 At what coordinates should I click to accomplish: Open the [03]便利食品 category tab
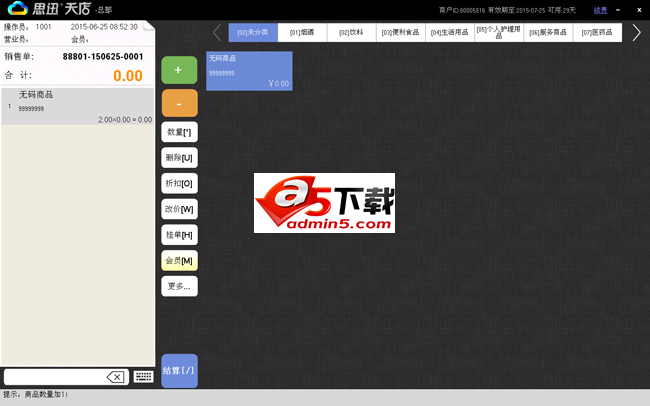(401, 32)
